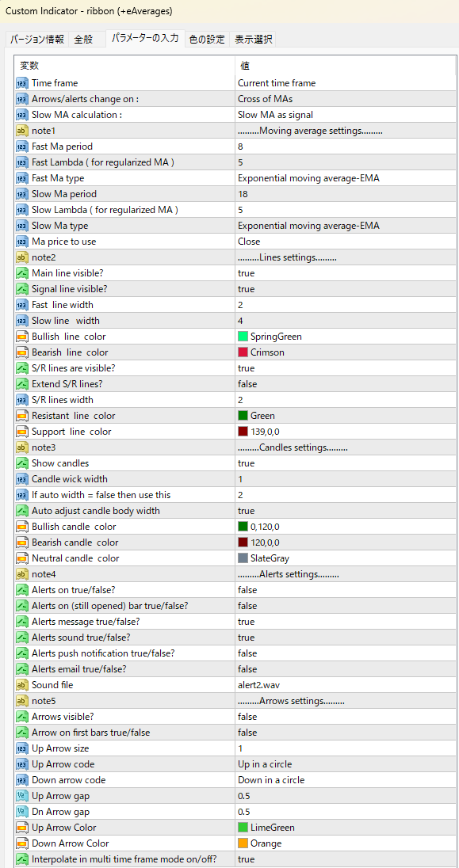Click the double-type icon for Up Arrow gap
The height and width of the screenshot is (868, 459).
[x=22, y=796]
